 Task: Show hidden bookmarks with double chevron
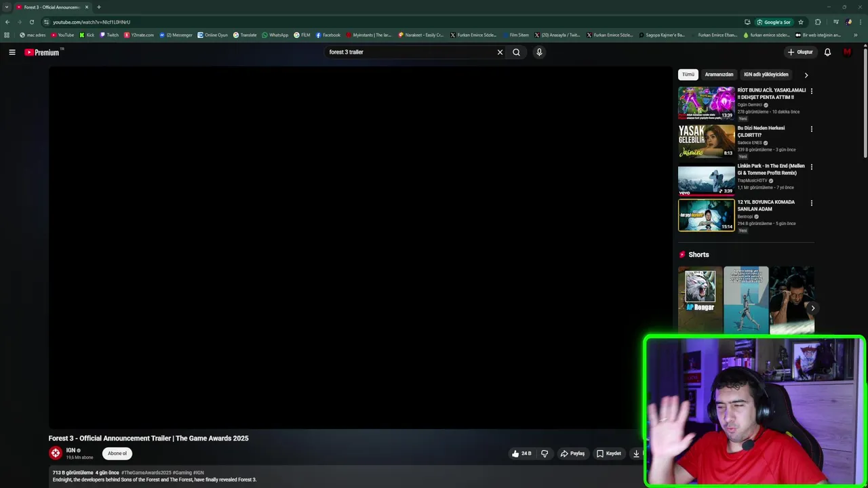pyautogui.click(x=855, y=35)
